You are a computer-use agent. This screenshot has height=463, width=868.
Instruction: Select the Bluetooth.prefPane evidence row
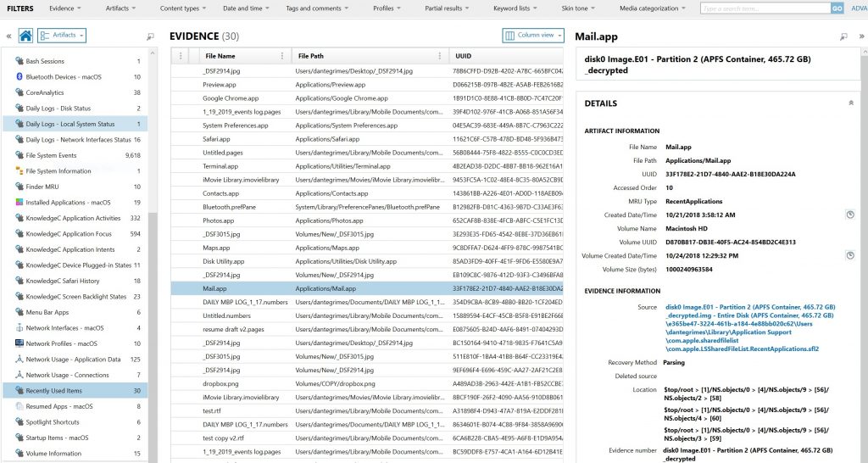(367, 207)
